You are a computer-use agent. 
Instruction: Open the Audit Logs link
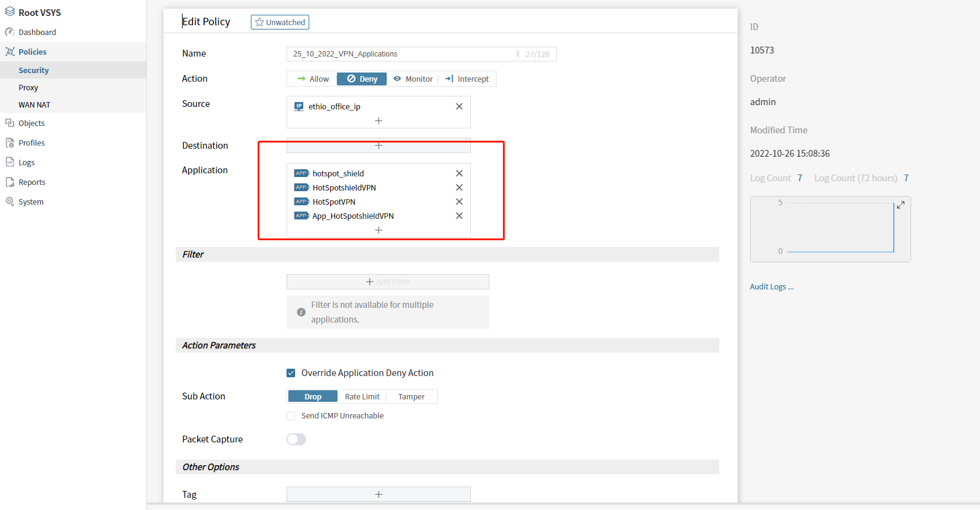click(772, 287)
